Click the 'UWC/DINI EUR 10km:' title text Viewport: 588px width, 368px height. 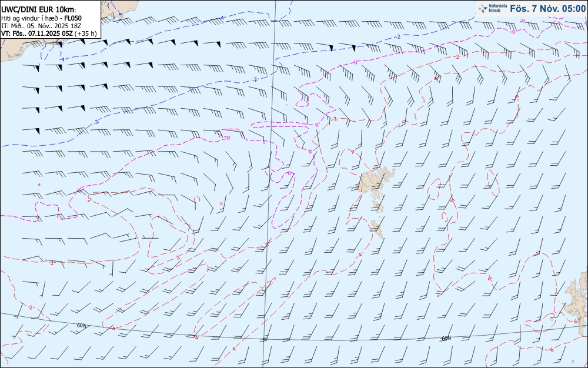[39, 10]
